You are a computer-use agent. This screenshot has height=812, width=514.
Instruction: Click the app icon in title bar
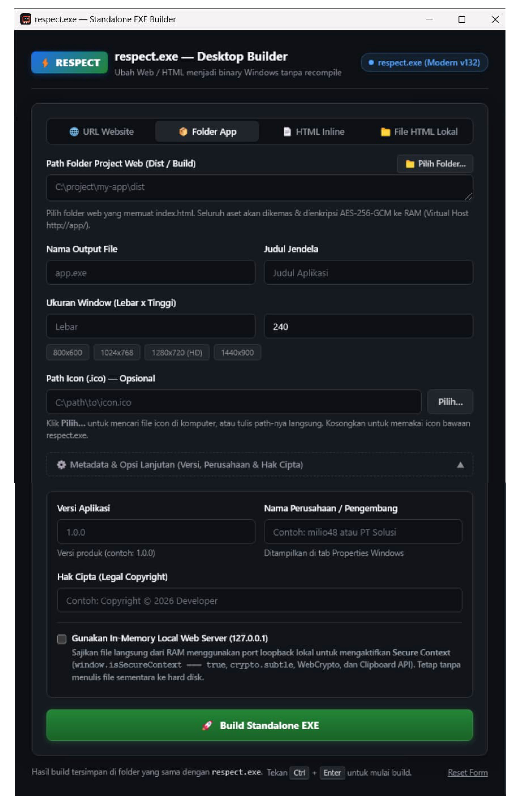(26, 19)
